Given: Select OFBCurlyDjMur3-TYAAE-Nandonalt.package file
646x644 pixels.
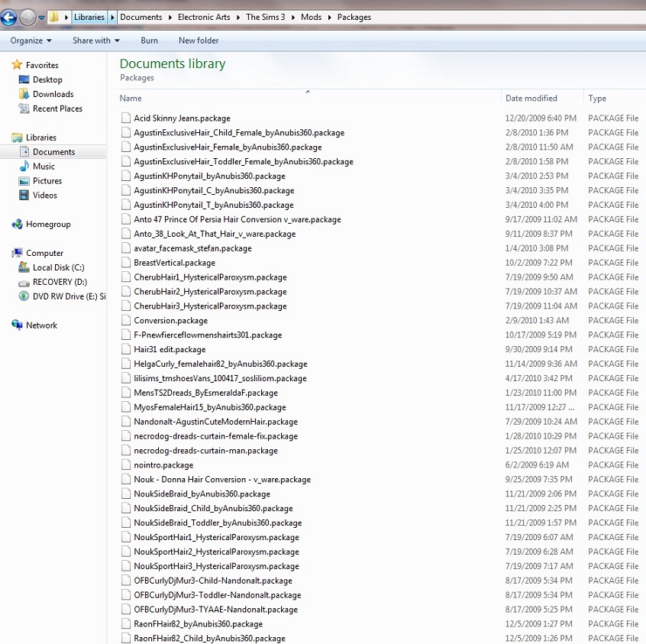Looking at the screenshot, I should pyautogui.click(x=215, y=609).
